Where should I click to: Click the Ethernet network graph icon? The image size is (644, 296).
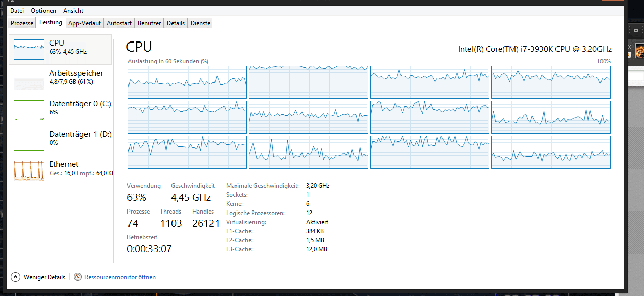[x=29, y=171]
